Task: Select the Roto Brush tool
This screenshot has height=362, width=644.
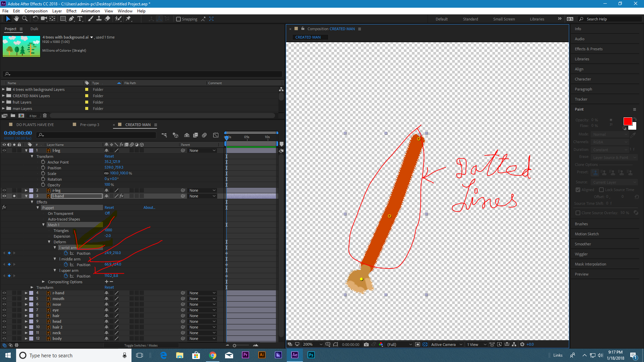Action: click(x=118, y=19)
